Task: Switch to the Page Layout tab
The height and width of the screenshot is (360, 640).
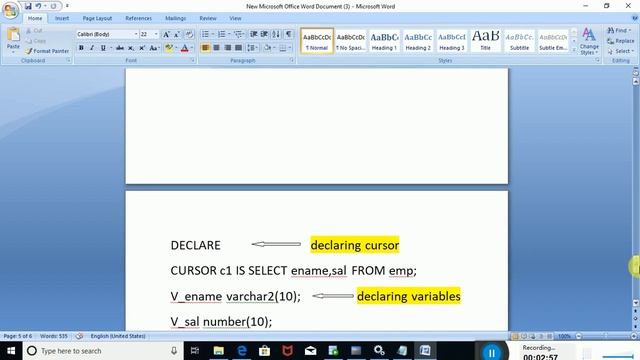Action: (97, 18)
